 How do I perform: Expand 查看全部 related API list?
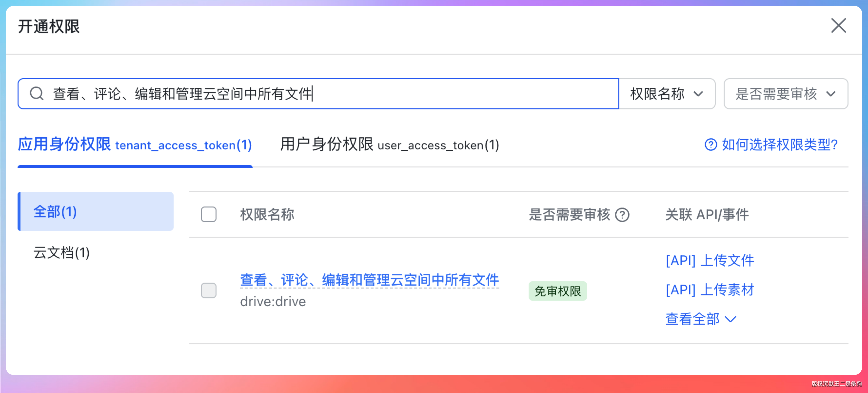coord(693,319)
